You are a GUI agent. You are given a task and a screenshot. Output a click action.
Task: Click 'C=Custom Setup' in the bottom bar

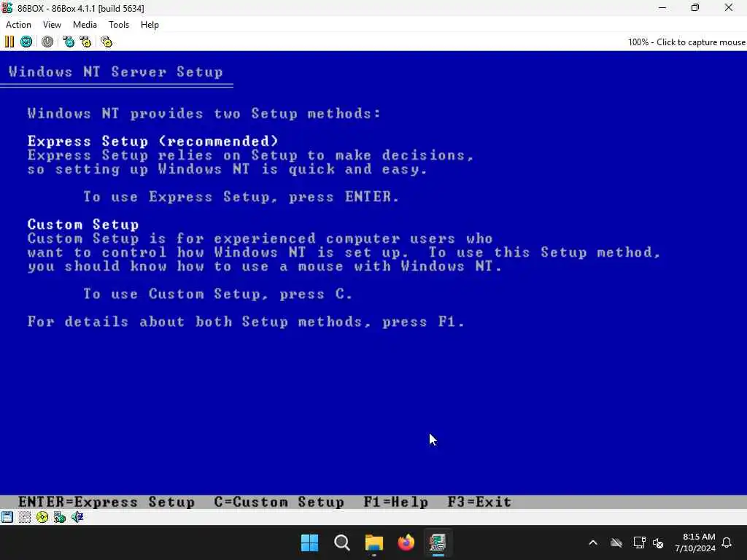pyautogui.click(x=279, y=502)
